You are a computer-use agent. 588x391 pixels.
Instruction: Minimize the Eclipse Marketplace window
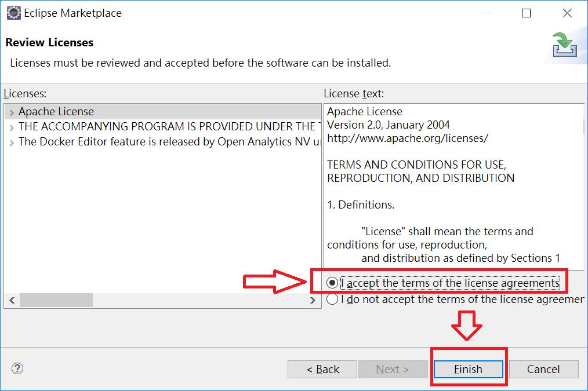click(x=486, y=13)
